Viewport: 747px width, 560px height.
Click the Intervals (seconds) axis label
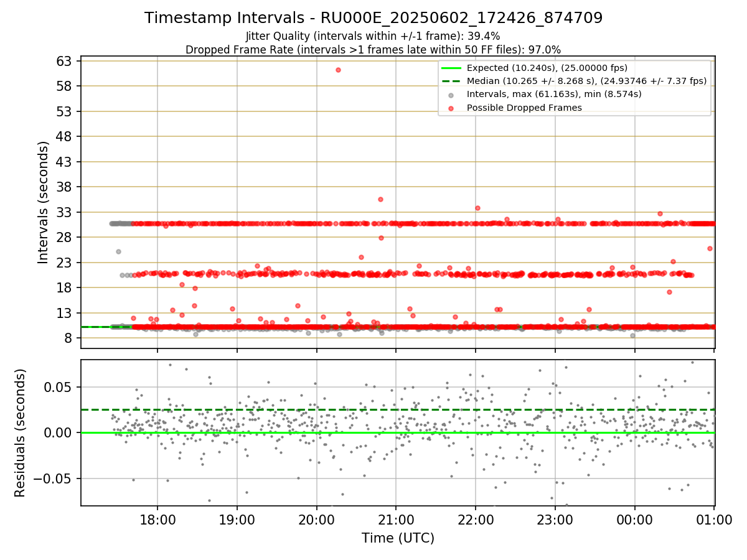[x=43, y=202]
